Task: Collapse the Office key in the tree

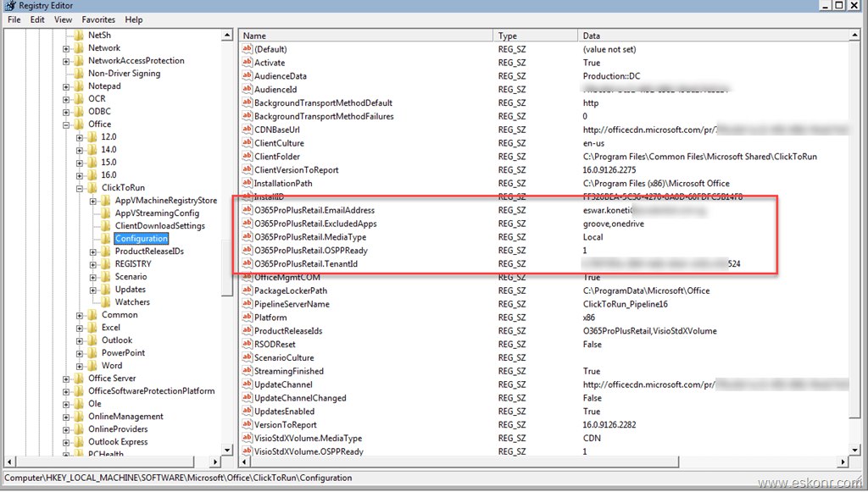Action: [x=66, y=125]
